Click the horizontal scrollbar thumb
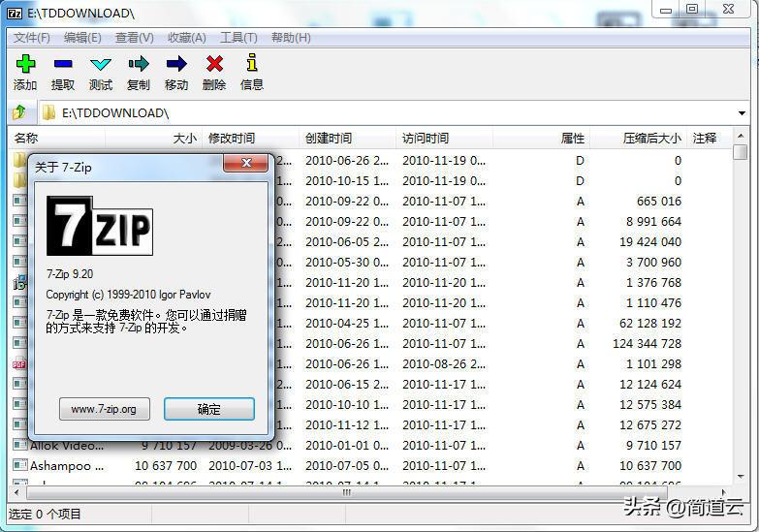759x532 pixels. pyautogui.click(x=347, y=493)
